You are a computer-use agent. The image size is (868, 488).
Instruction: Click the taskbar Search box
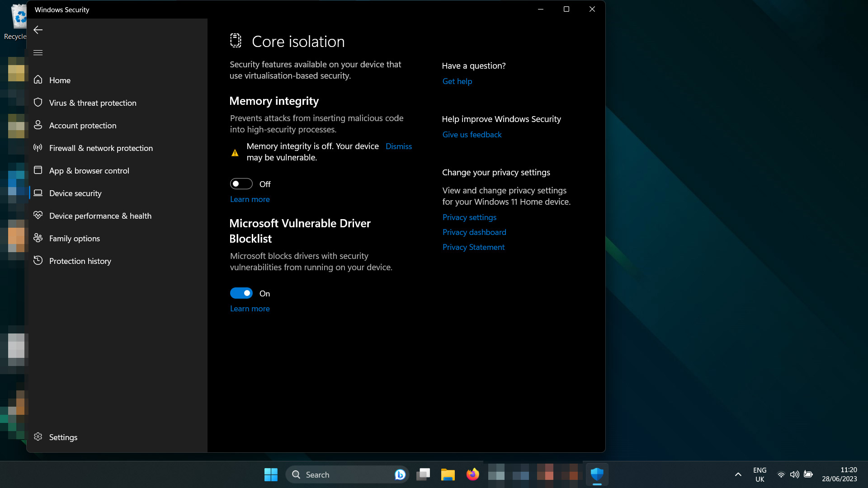point(347,474)
